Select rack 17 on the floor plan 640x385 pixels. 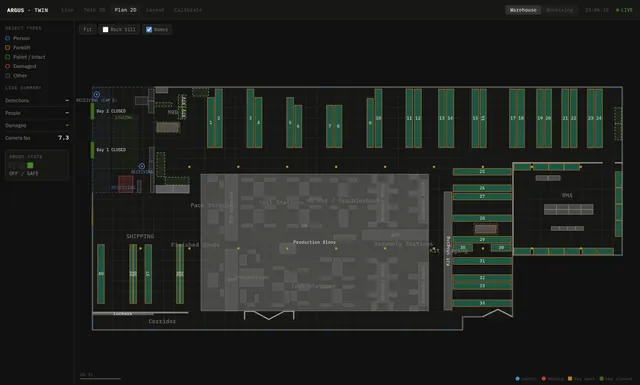(x=513, y=118)
